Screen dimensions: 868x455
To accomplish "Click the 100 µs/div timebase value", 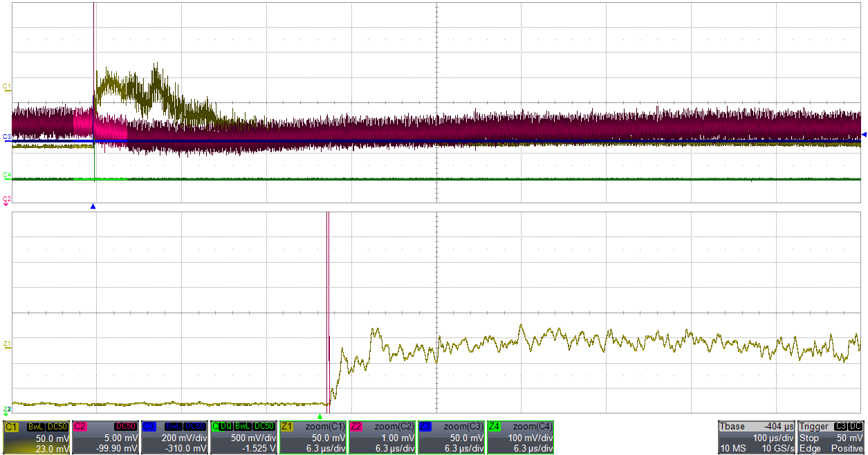I will pyautogui.click(x=773, y=438).
